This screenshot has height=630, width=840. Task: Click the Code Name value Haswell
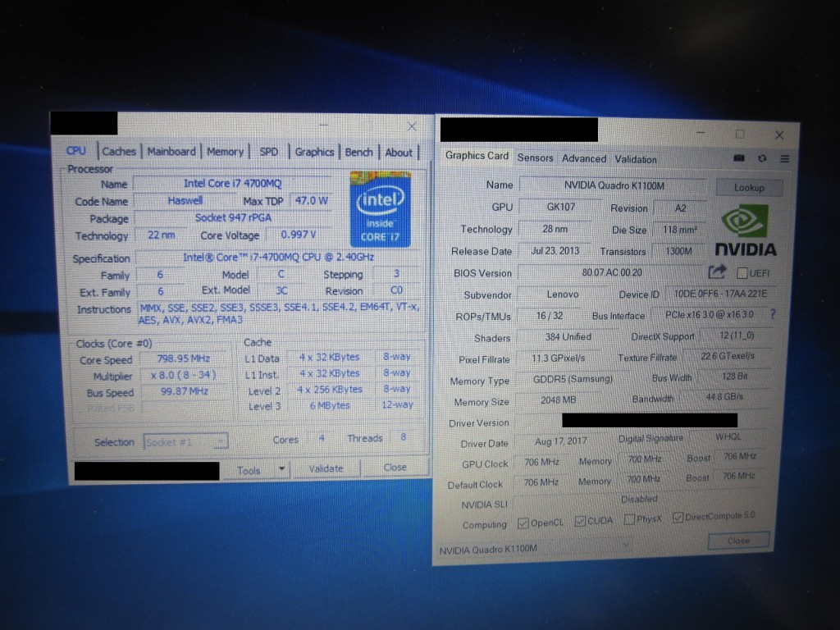point(185,201)
